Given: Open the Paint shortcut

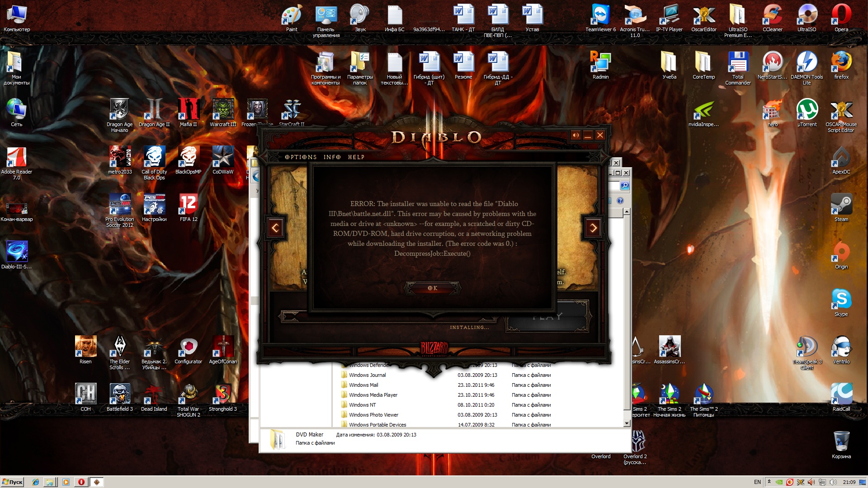Looking at the screenshot, I should pyautogui.click(x=292, y=18).
